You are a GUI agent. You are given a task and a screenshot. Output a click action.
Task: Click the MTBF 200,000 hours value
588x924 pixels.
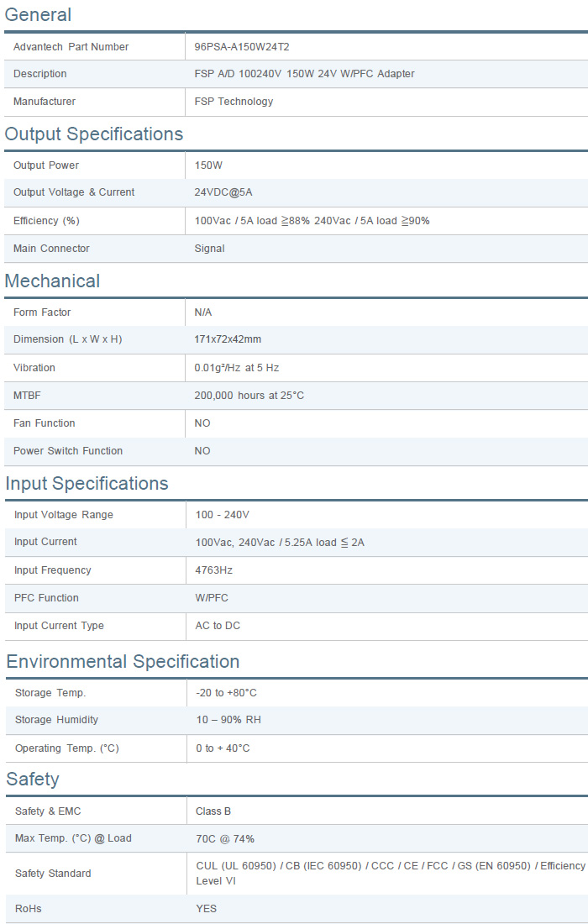(x=249, y=396)
